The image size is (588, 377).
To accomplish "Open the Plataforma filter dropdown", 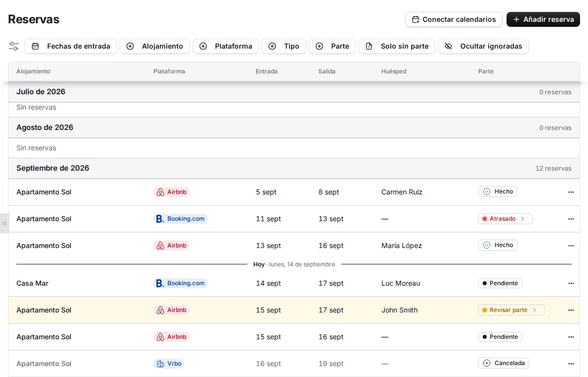I will point(226,46).
